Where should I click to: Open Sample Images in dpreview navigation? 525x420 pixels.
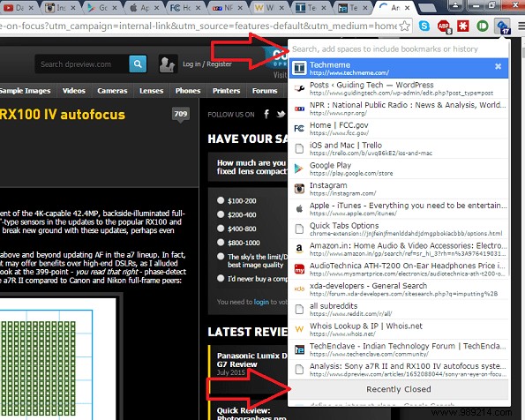pos(26,91)
